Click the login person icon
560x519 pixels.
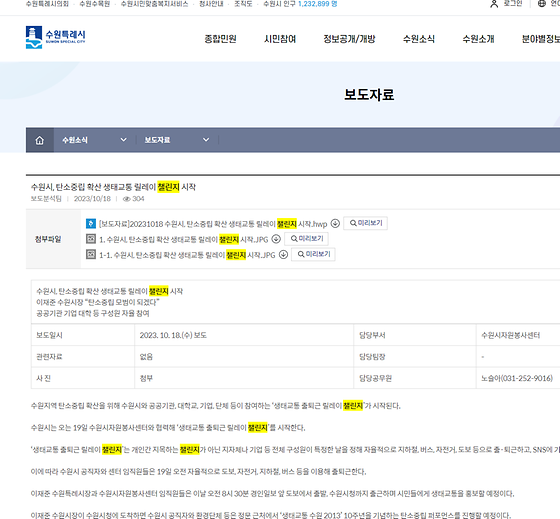tap(494, 4)
